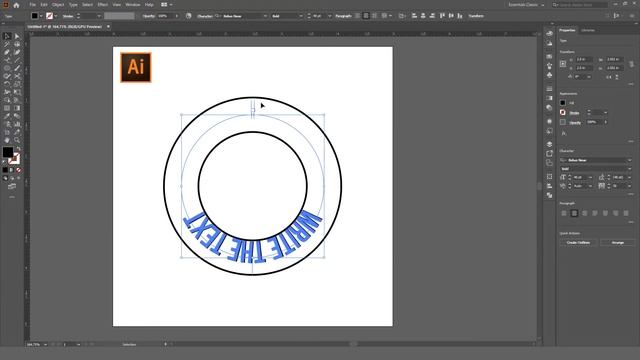Select the Rotate tool
640x360 pixels.
(7, 84)
